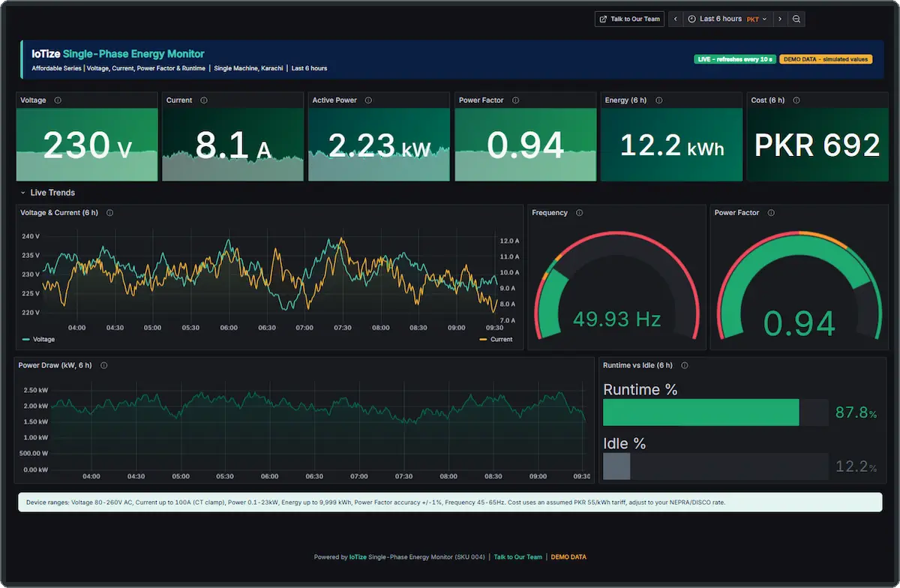Click the Cost (6 h) info icon
Viewport: 900px width, 588px height.
(796, 100)
